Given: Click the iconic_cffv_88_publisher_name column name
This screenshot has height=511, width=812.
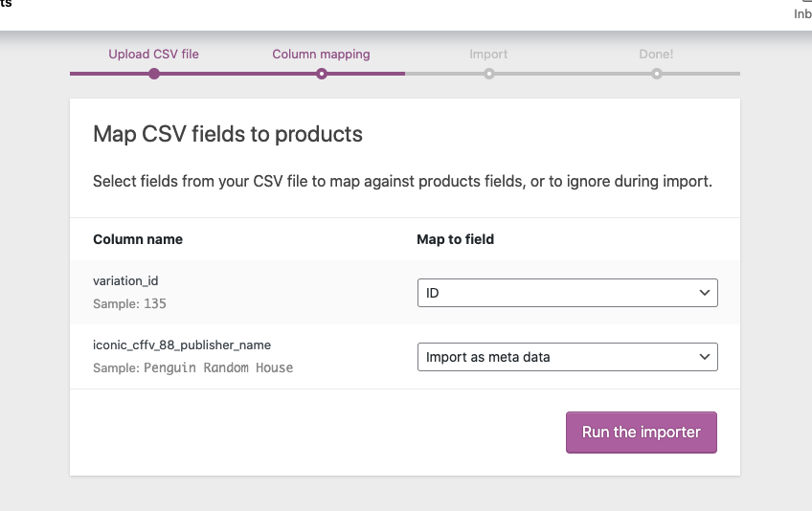Looking at the screenshot, I should coord(182,345).
